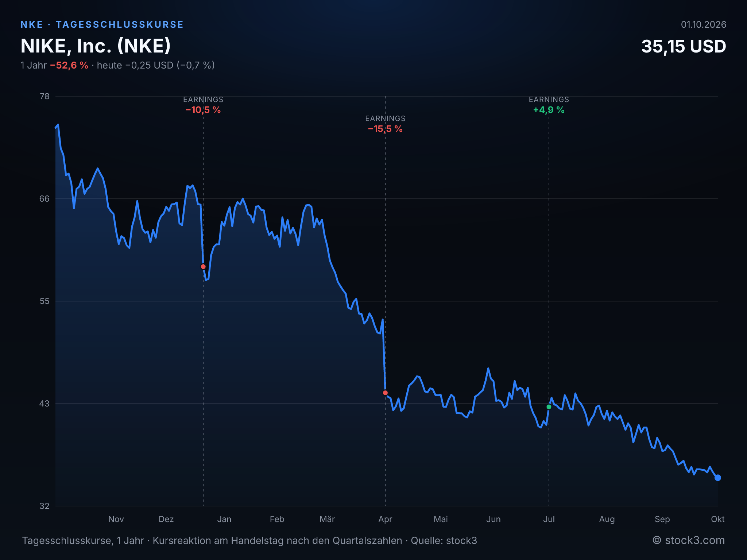The height and width of the screenshot is (560, 747).
Task: Click the Mai label on the time axis
Action: (441, 519)
